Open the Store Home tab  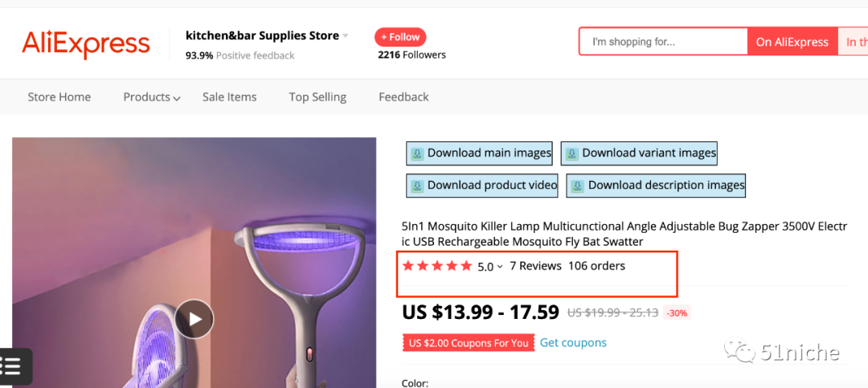[59, 97]
